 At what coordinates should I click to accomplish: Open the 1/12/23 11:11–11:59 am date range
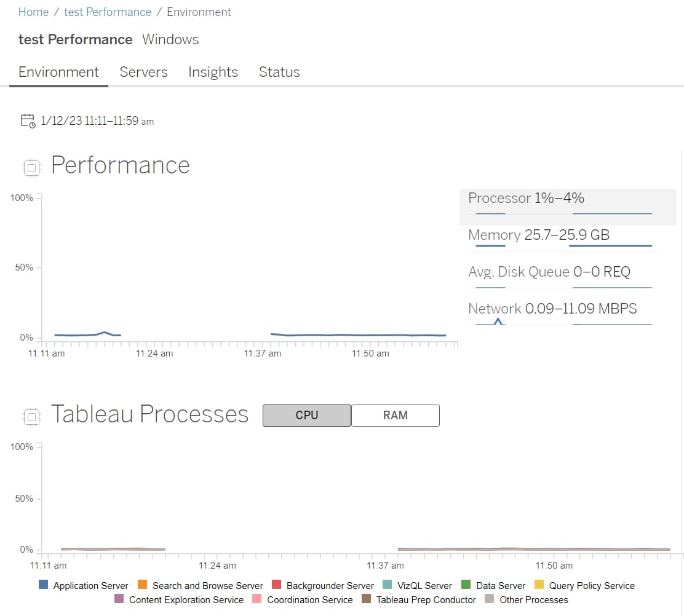point(97,120)
